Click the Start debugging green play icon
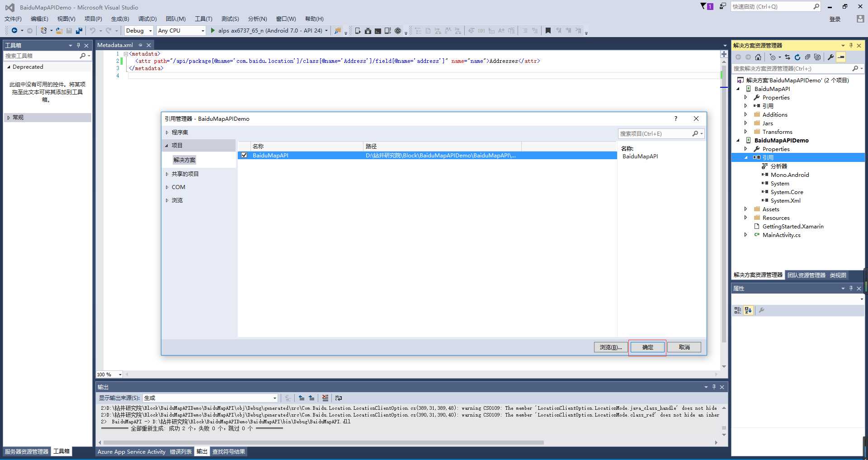The image size is (868, 460). click(213, 31)
